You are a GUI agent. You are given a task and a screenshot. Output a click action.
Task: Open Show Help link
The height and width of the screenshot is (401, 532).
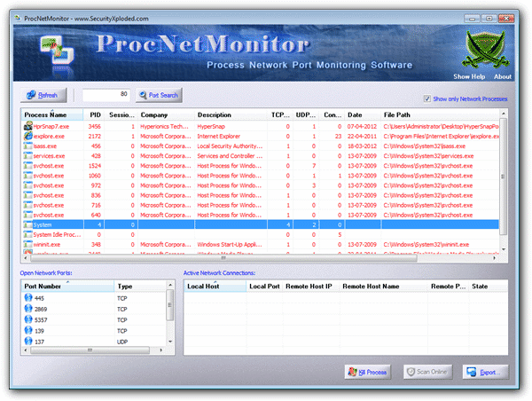coord(469,76)
